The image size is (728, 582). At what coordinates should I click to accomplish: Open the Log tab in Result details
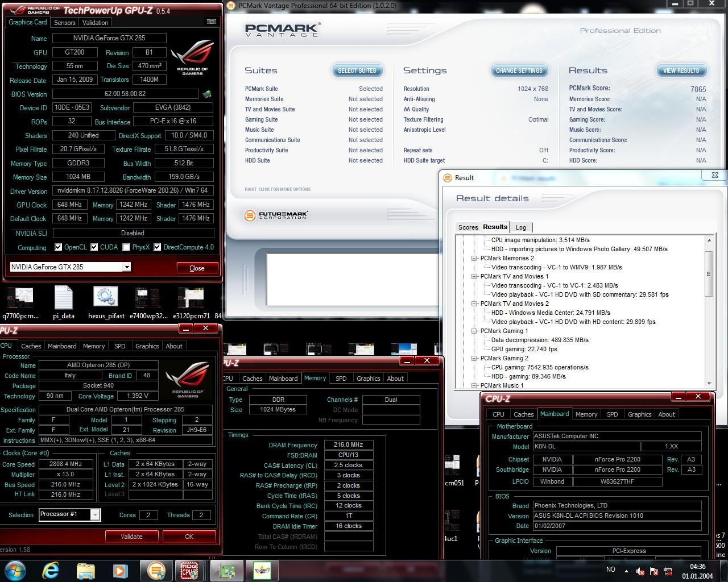tap(521, 227)
